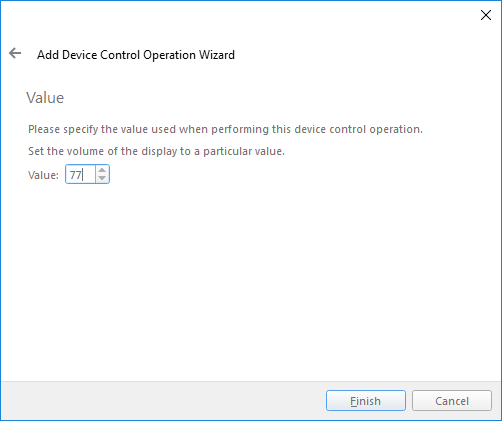Return to previous wizard page via back arrow
The width and height of the screenshot is (502, 421).
[15, 53]
